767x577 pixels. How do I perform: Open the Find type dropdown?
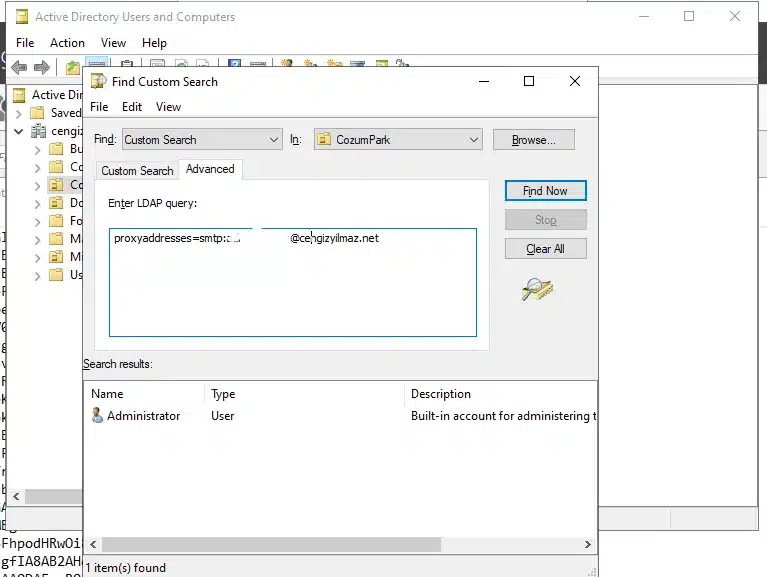pos(274,140)
